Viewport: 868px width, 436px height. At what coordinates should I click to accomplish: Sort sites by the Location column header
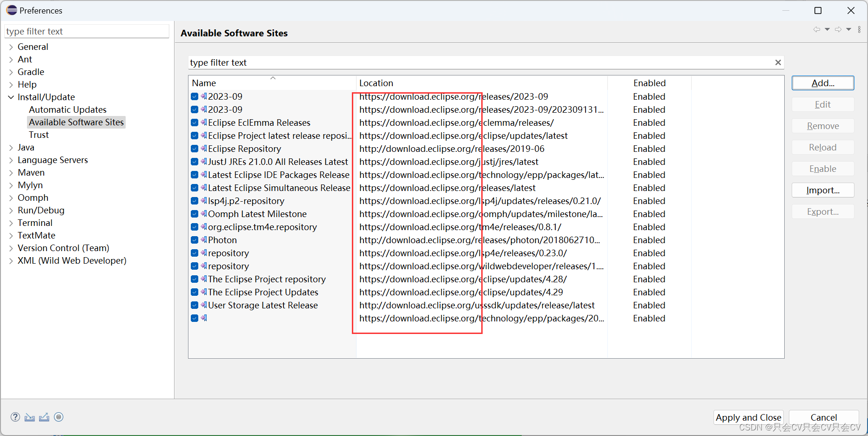[482, 83]
